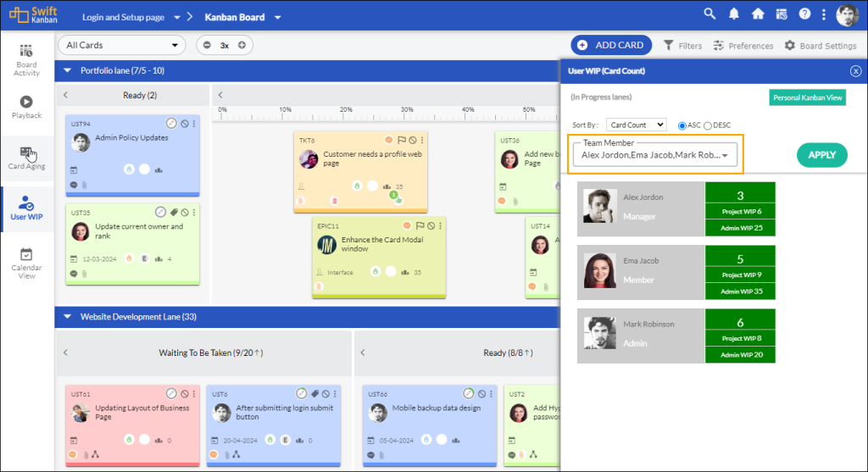Select the DESC sort radio button
868x472 pixels.
tap(708, 125)
